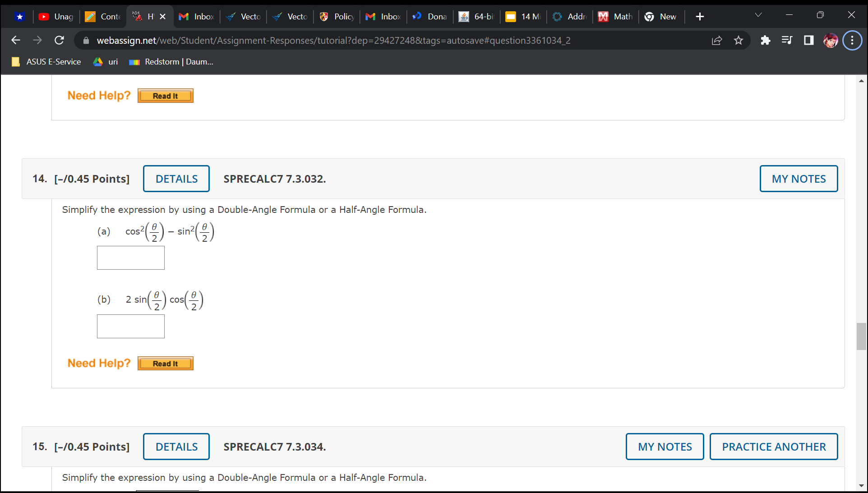Open a new tab with plus button
Image resolution: width=868 pixels, height=493 pixels.
click(700, 17)
